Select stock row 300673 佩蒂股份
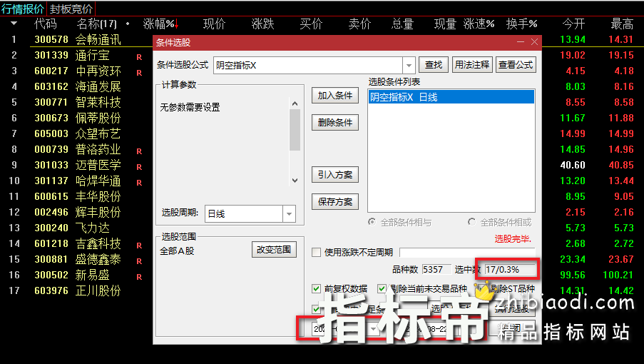 click(78, 118)
